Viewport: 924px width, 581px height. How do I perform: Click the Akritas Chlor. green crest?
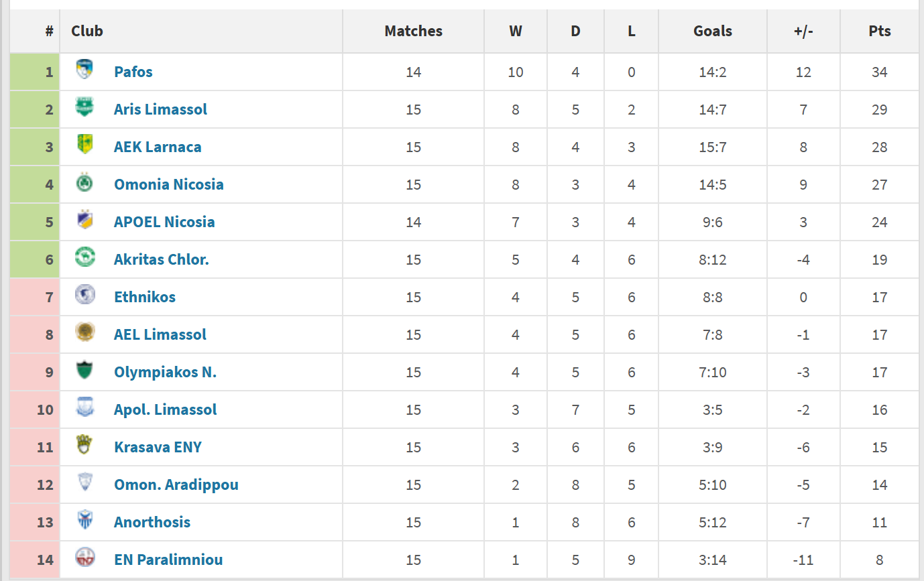click(x=84, y=258)
